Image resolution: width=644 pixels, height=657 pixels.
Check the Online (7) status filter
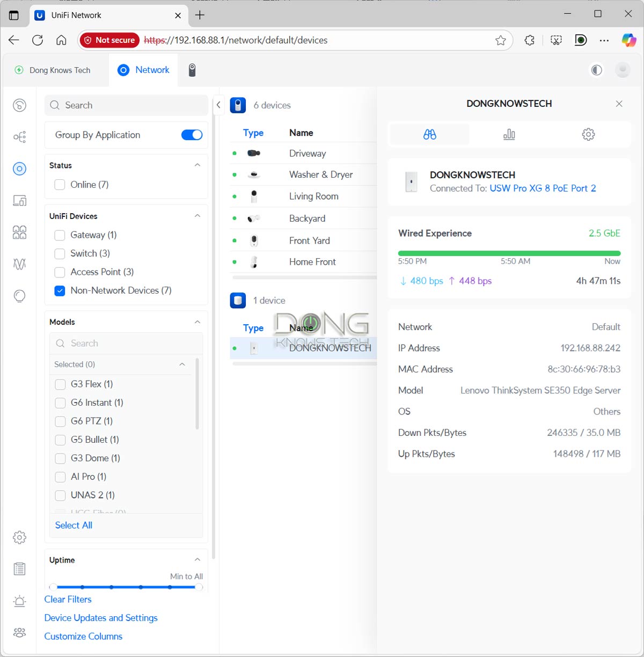tap(60, 185)
